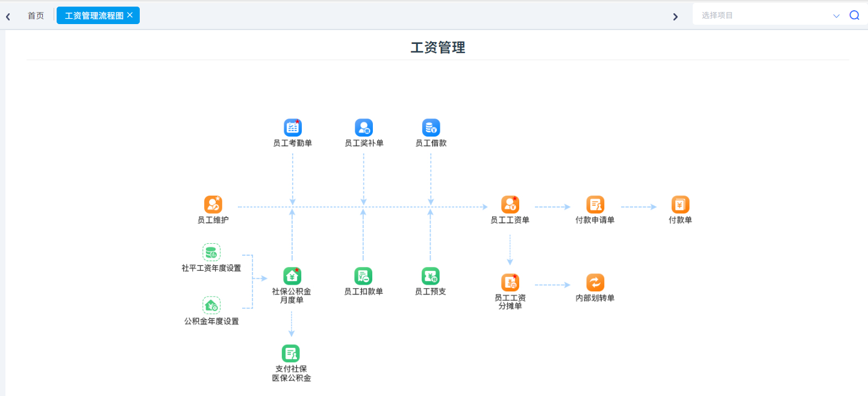Switch to the 首页 tab

36,16
